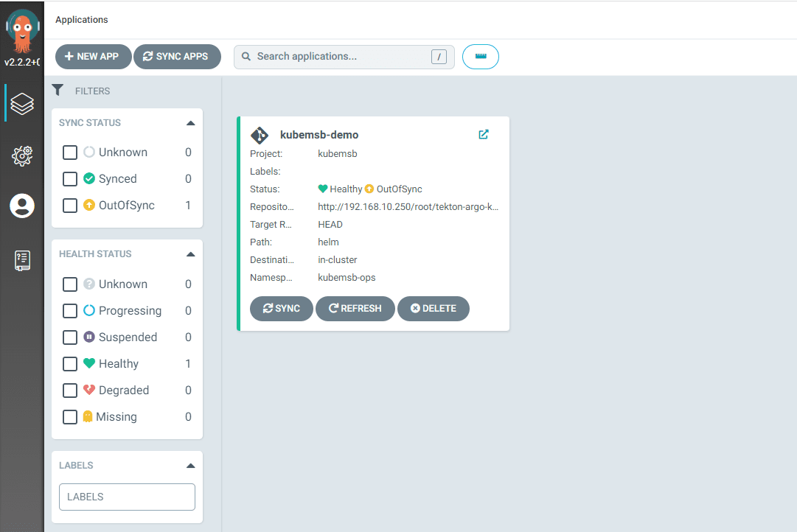Delete the kubemsb-demo application

coord(433,309)
